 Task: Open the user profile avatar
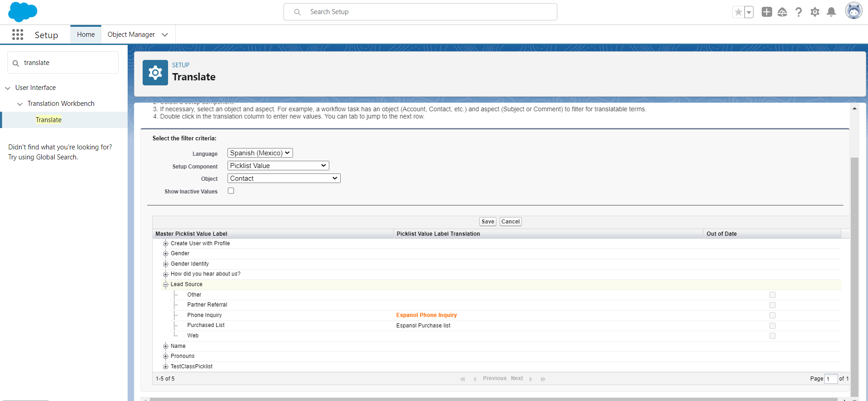tap(853, 11)
